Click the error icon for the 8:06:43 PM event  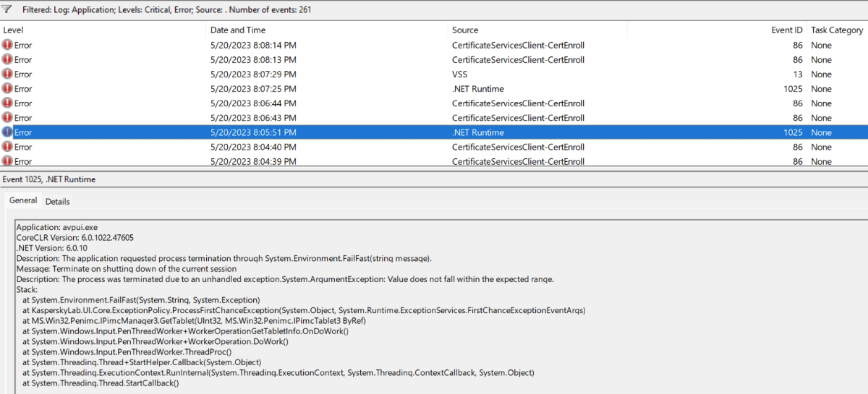pyautogui.click(x=7, y=118)
